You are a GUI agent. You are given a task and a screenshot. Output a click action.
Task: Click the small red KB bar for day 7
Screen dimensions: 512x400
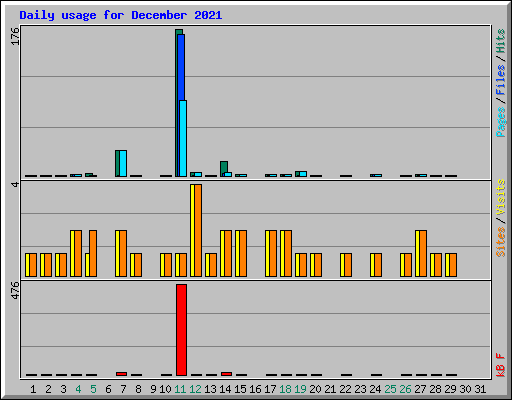pyautogui.click(x=121, y=374)
